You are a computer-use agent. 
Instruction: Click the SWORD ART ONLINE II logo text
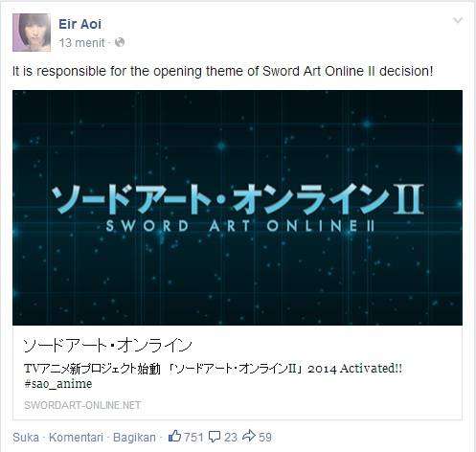(239, 226)
